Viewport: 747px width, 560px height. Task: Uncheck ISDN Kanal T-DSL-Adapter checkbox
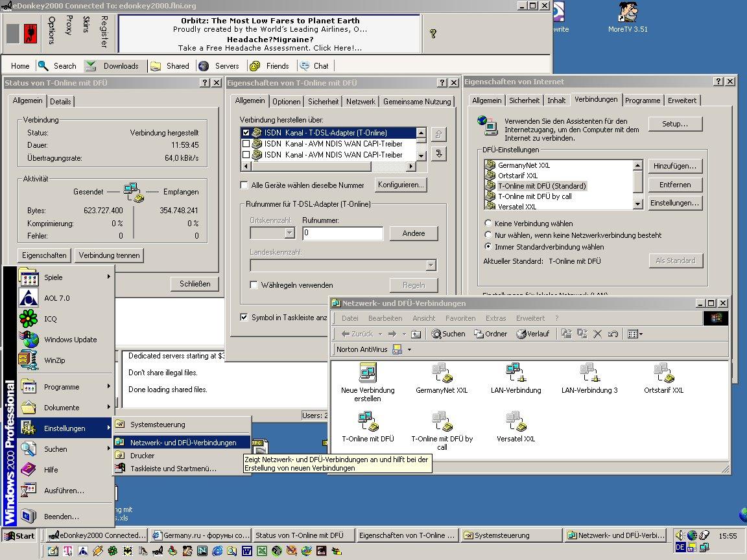(246, 133)
